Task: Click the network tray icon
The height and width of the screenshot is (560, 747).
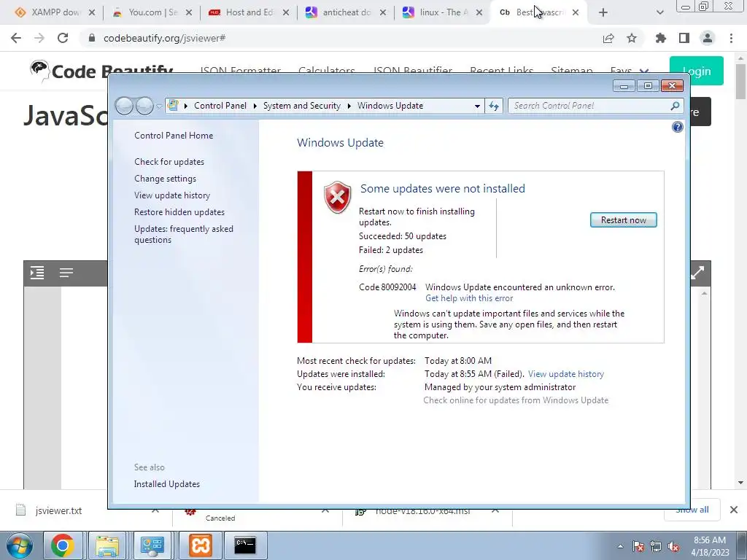Action: coord(656,546)
